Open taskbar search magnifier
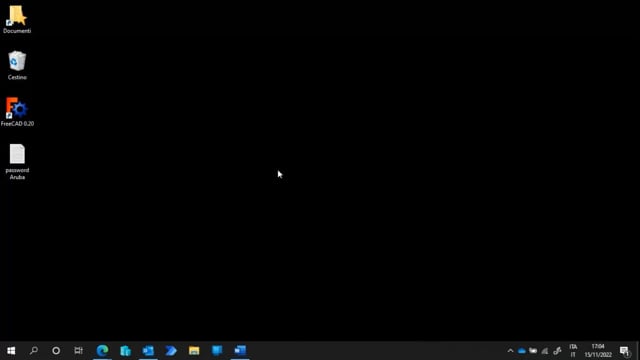The image size is (640, 360). click(34, 351)
